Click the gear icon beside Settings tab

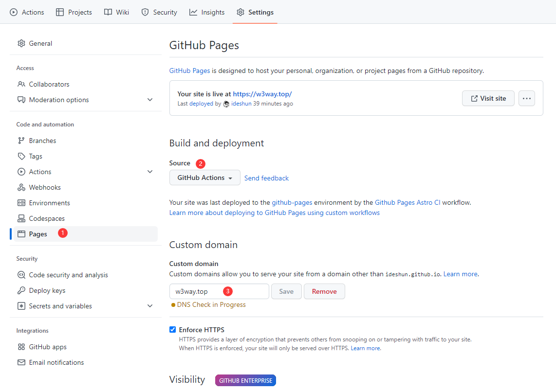[x=241, y=12]
